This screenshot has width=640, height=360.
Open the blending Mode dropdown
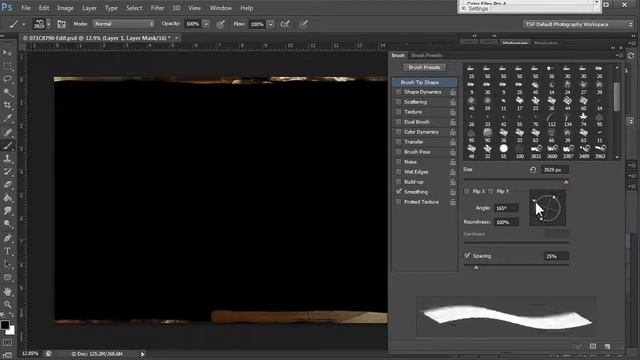(124, 24)
